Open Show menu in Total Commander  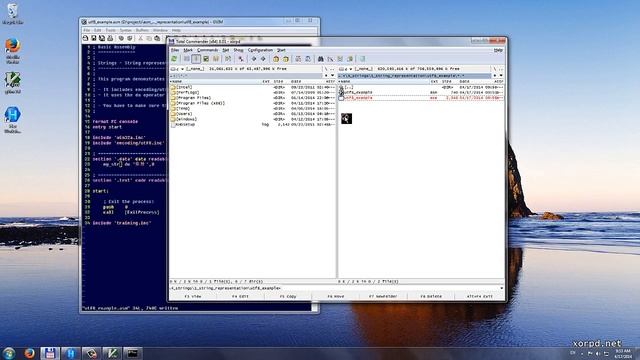point(238,50)
